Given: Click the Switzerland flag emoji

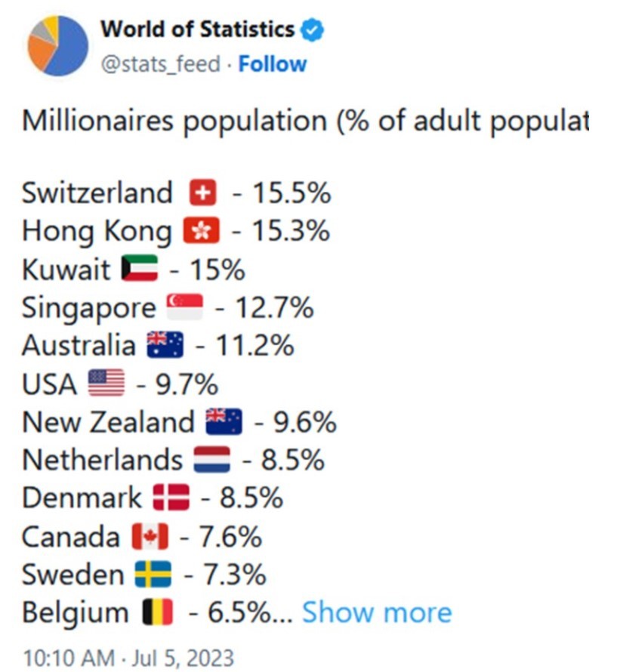Looking at the screenshot, I should 203,193.
